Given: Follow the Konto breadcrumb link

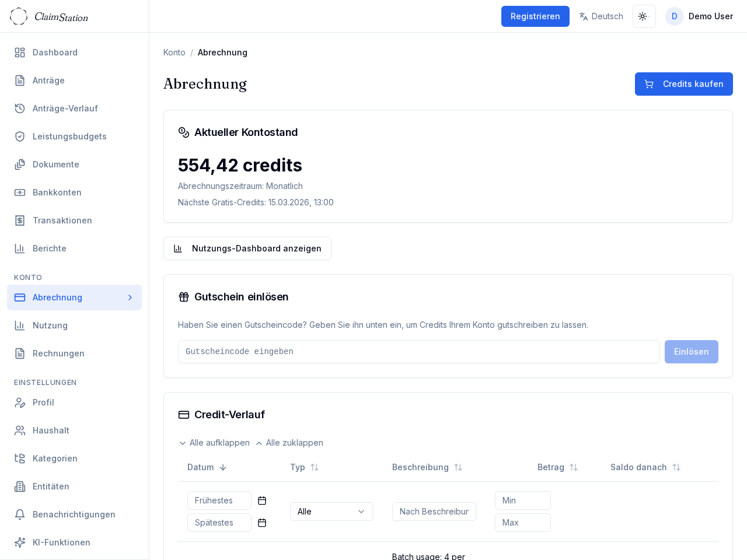Looking at the screenshot, I should [x=174, y=52].
